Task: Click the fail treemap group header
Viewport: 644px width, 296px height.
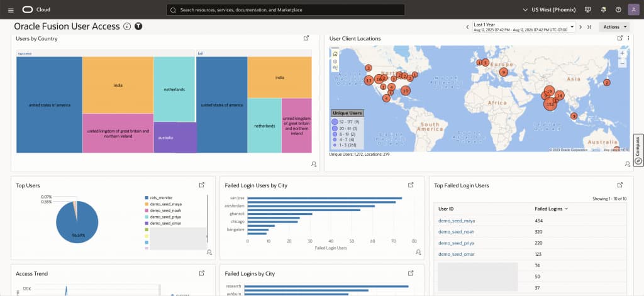Action: (x=254, y=53)
